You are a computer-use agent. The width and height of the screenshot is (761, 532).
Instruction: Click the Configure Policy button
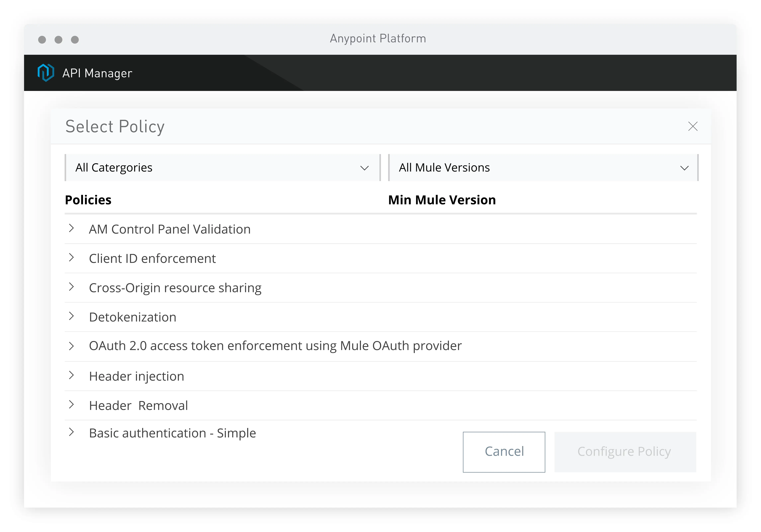(x=625, y=452)
